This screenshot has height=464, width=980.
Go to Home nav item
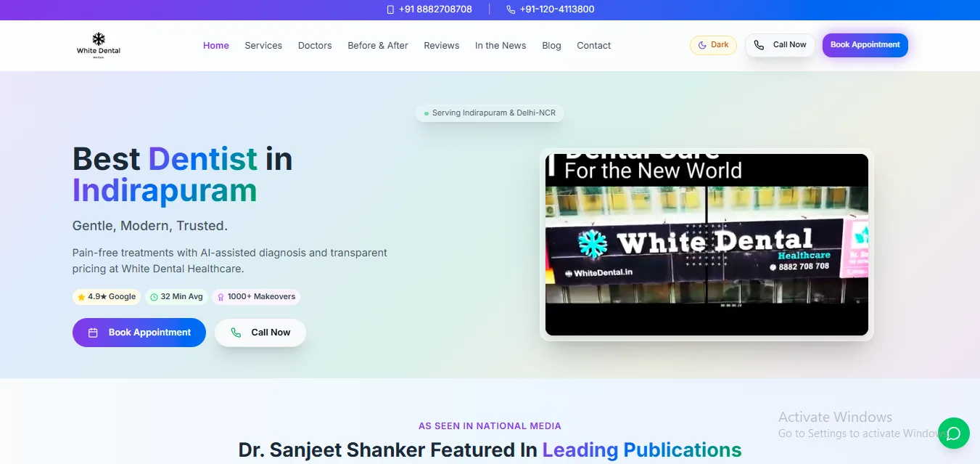(216, 45)
